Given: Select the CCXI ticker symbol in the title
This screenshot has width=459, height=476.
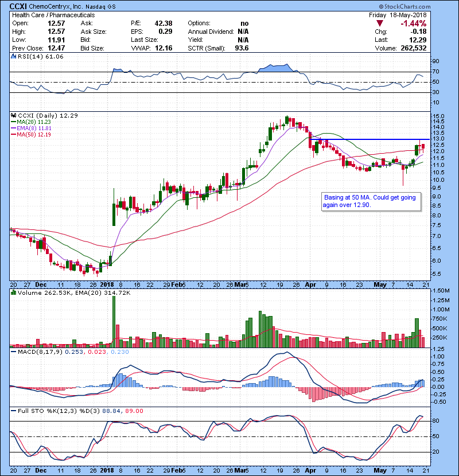Looking at the screenshot, I should click(18, 6).
